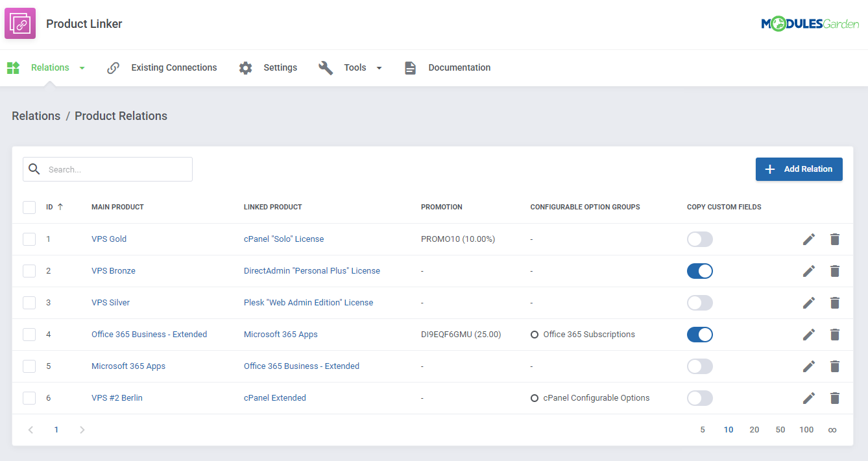The width and height of the screenshot is (868, 461).
Task: Expand the Tools dropdown arrow
Action: [x=379, y=68]
